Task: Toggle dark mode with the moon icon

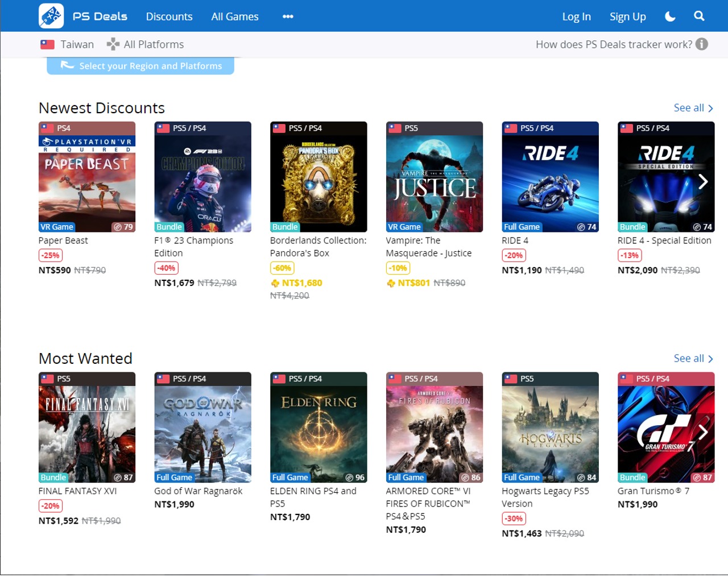Action: (670, 16)
